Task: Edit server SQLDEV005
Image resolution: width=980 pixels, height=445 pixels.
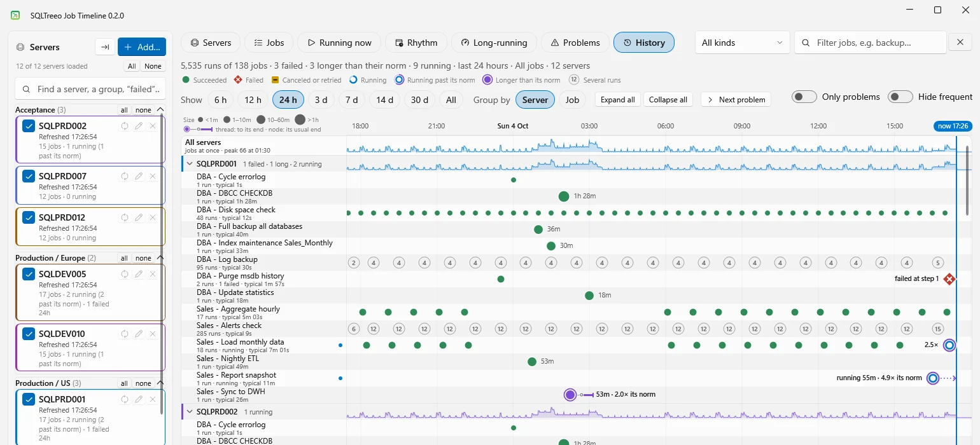Action: (x=139, y=274)
